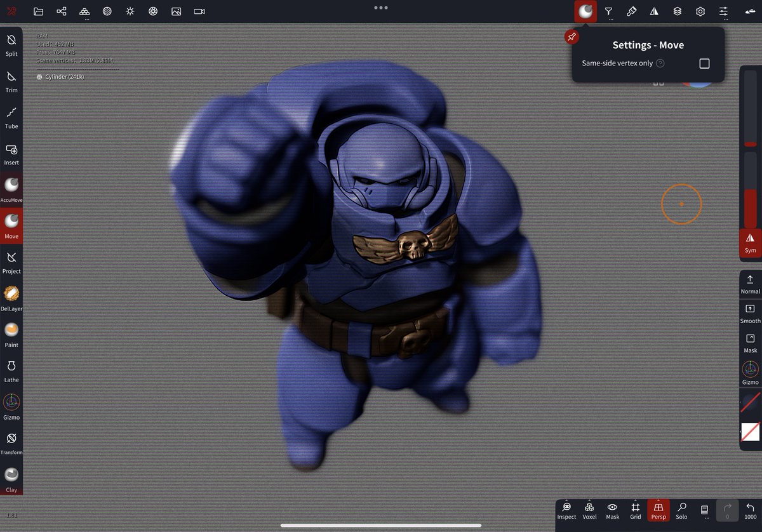This screenshot has height=532, width=762.
Task: Open the Symmetry triangle menu in top bar
Action: [654, 11]
